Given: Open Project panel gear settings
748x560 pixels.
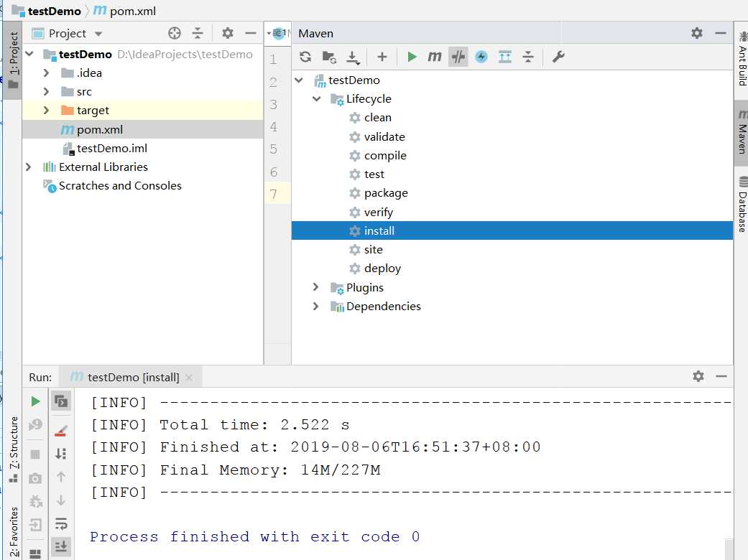Looking at the screenshot, I should pyautogui.click(x=228, y=33).
